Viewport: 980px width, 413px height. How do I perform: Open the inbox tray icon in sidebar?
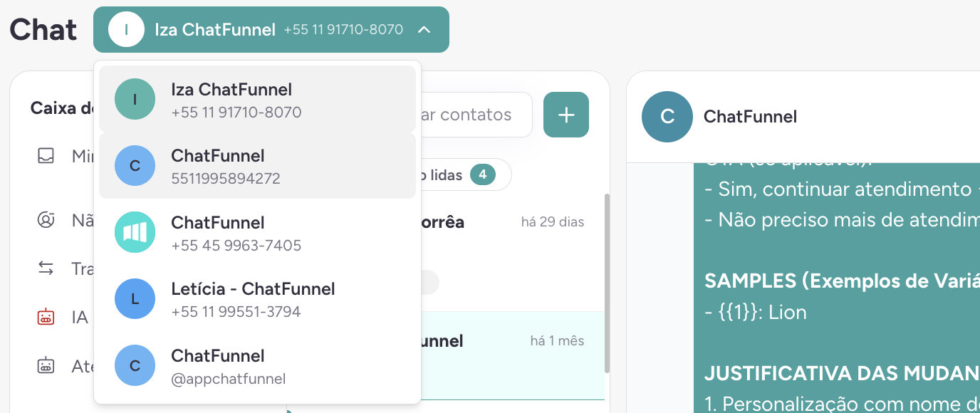46,156
